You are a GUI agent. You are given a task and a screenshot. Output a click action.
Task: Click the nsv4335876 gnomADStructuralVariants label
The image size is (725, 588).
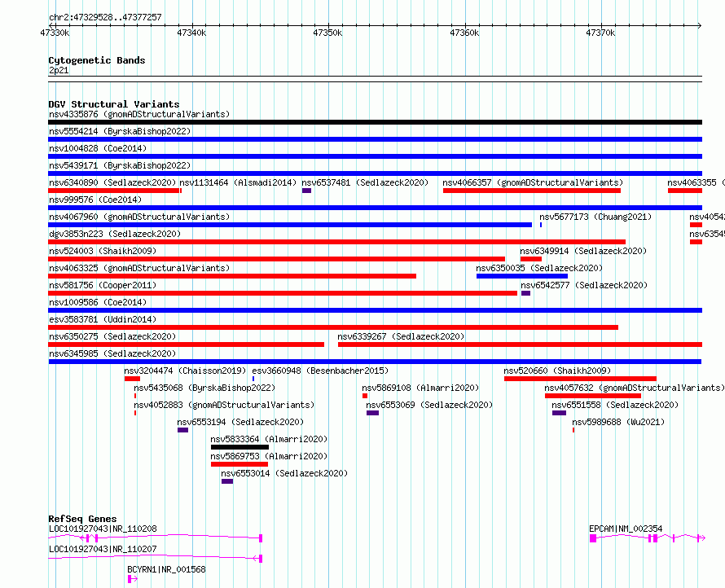click(139, 114)
